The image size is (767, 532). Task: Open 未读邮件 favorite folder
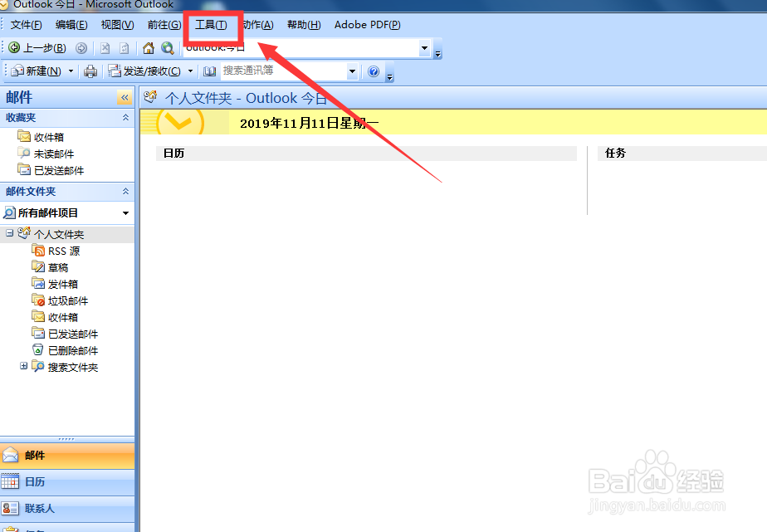pyautogui.click(x=45, y=154)
